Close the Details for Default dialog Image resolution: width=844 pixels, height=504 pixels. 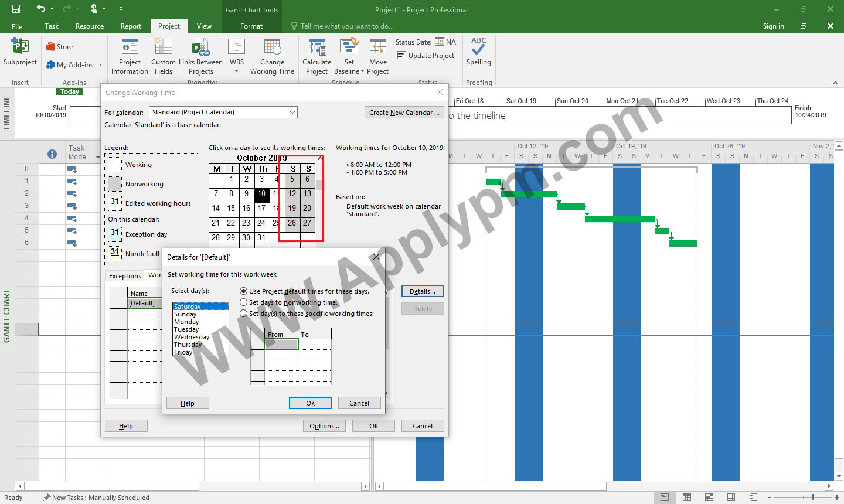[376, 257]
